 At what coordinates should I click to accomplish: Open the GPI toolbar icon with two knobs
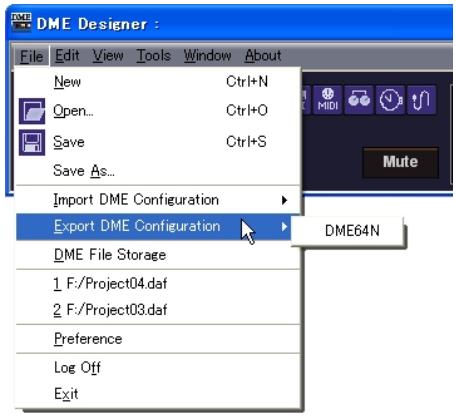(x=359, y=100)
